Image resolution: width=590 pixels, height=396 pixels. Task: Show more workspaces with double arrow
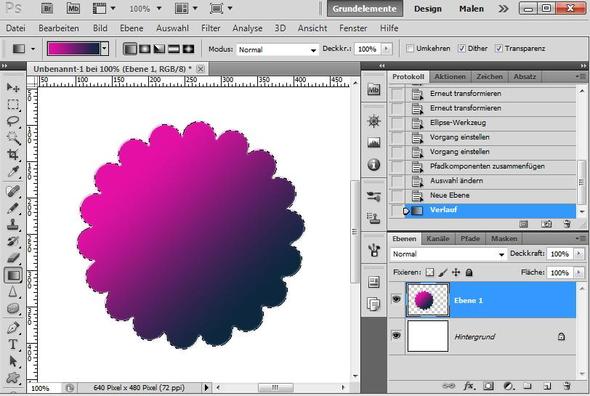[x=503, y=8]
